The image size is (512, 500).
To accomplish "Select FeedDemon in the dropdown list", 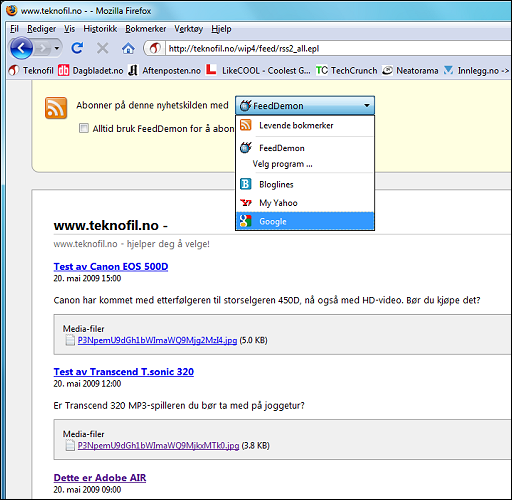I will pyautogui.click(x=305, y=148).
